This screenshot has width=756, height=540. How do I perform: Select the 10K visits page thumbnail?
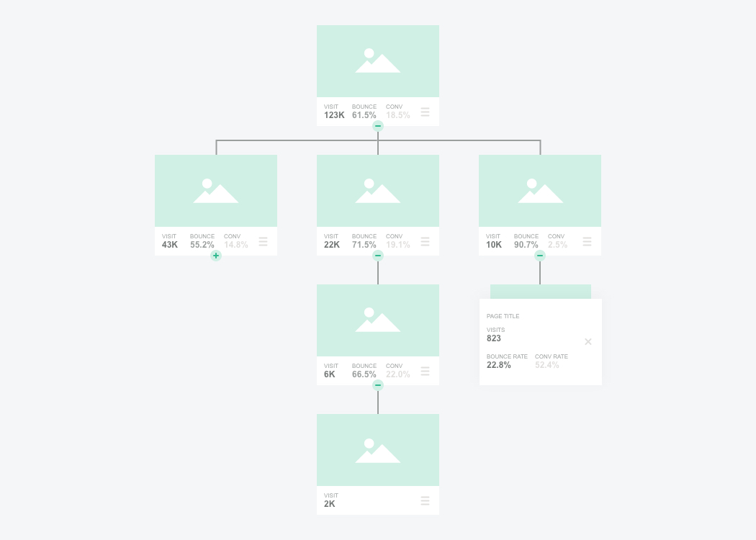point(540,191)
